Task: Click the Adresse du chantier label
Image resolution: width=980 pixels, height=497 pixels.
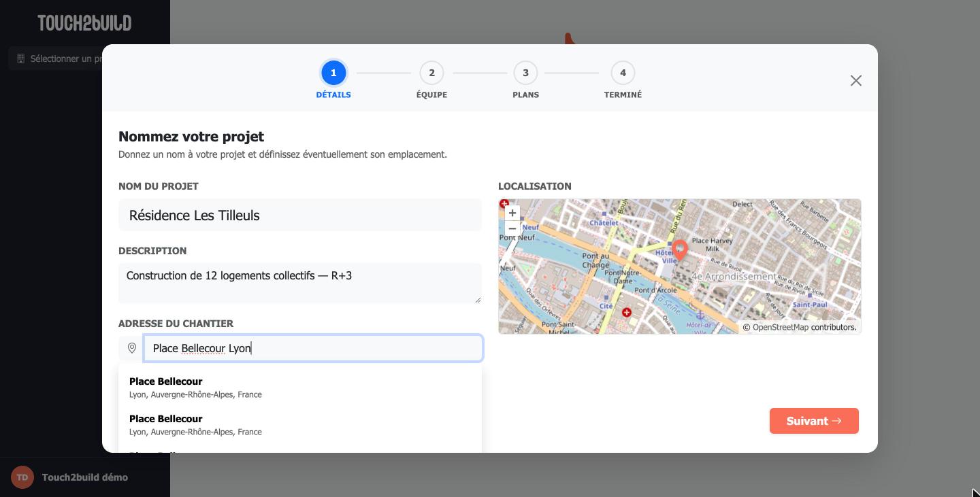Action: [176, 324]
